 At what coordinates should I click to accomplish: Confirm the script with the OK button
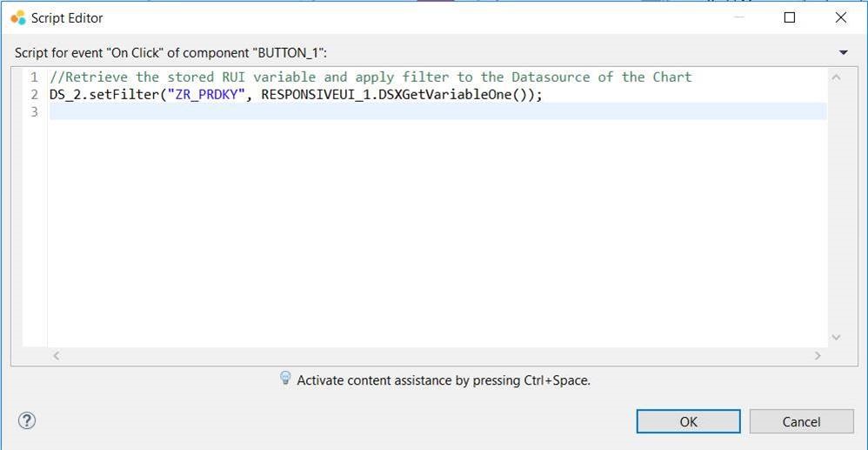pyautogui.click(x=688, y=421)
